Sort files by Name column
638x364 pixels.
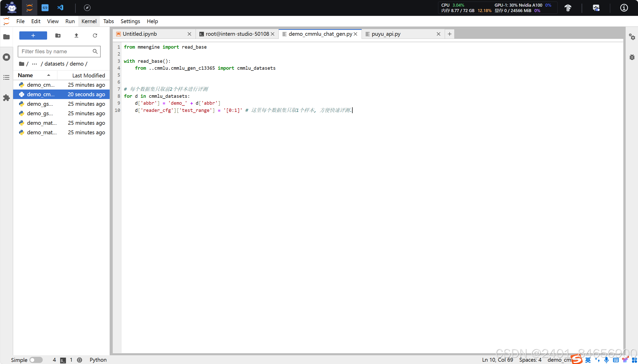pos(25,75)
